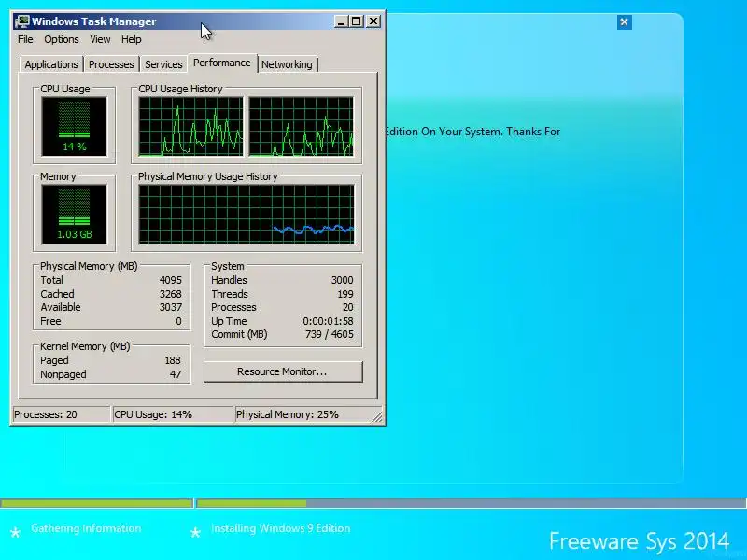Image resolution: width=747 pixels, height=560 pixels.
Task: Click the Installing Windows 9 Edition step label
Action: click(x=281, y=528)
